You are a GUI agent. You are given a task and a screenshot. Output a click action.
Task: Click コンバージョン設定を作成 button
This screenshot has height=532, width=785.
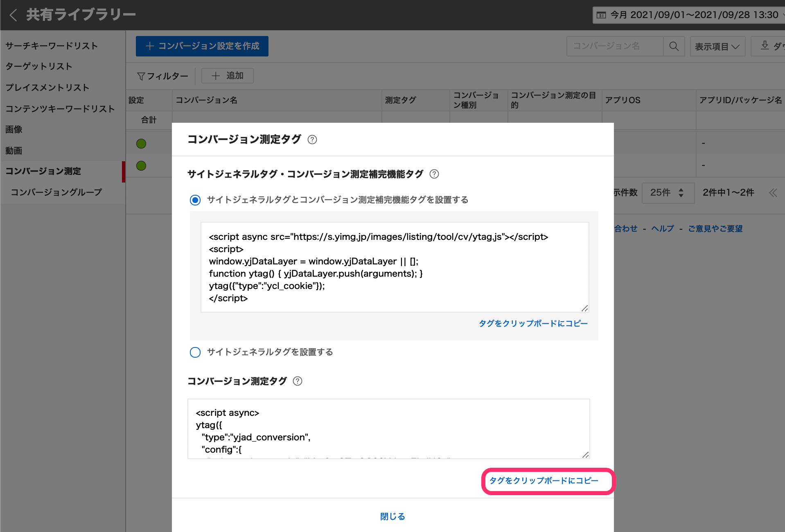point(202,46)
